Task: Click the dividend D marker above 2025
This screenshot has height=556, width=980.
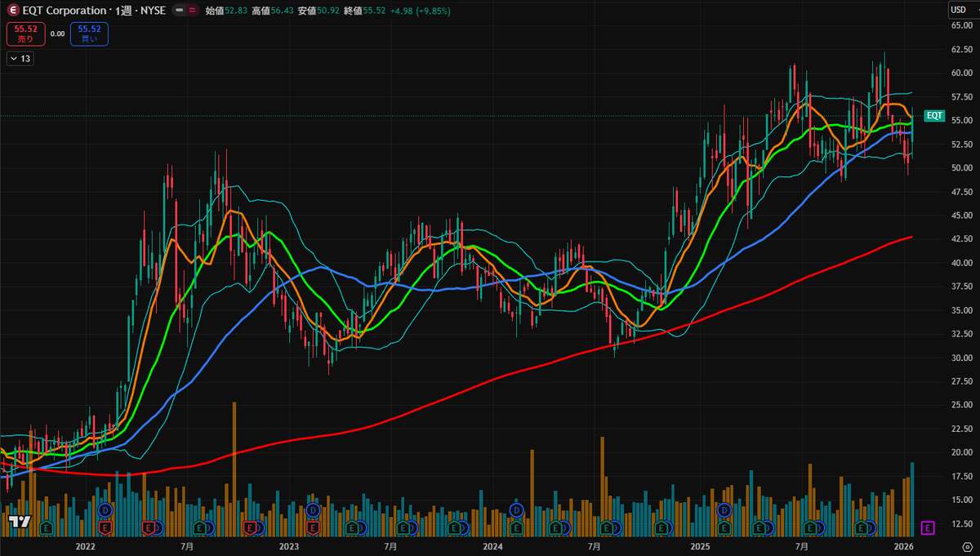Action: pos(724,509)
